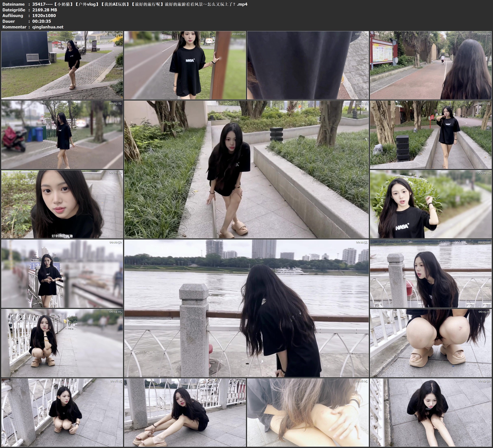Open the frame at 00:02:10
This screenshot has width=493, height=448.
pyautogui.click(x=185, y=65)
